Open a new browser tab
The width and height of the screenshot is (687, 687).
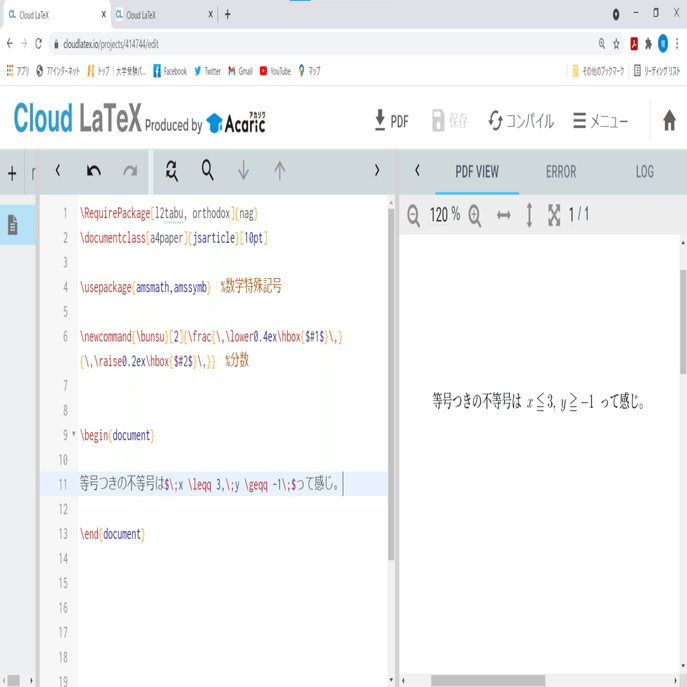click(227, 14)
